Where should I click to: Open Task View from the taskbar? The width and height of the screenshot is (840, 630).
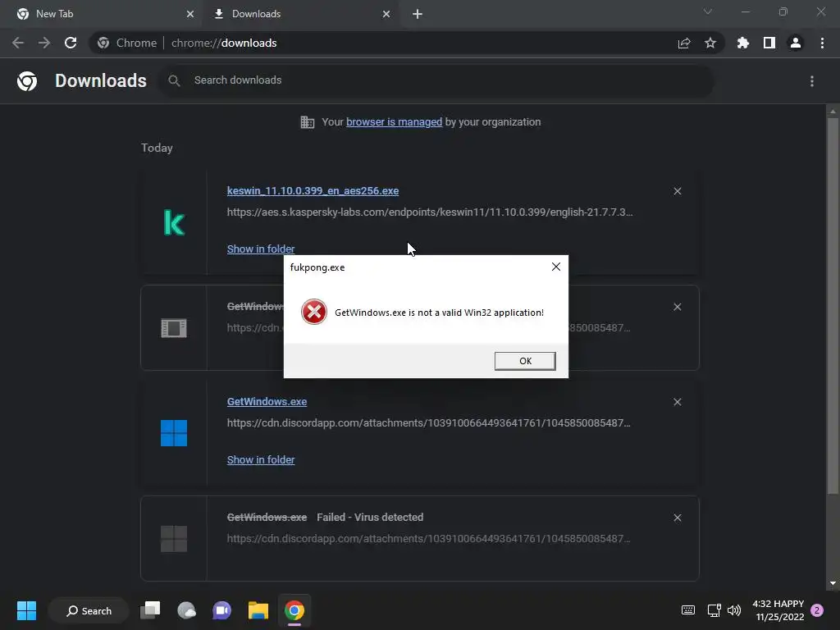pyautogui.click(x=151, y=610)
